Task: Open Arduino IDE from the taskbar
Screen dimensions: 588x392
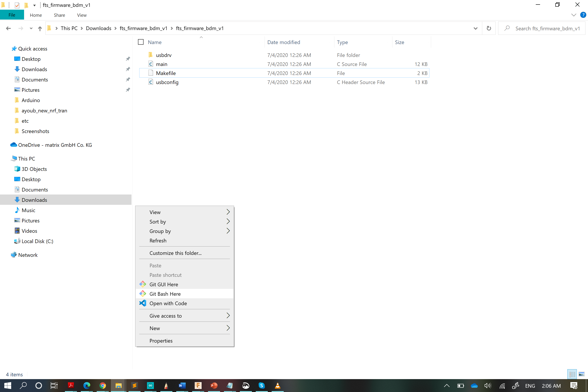Action: tap(150, 385)
